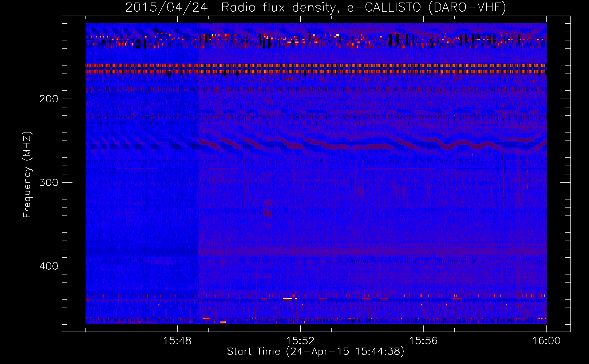Click the Start Time axis label

(316, 352)
